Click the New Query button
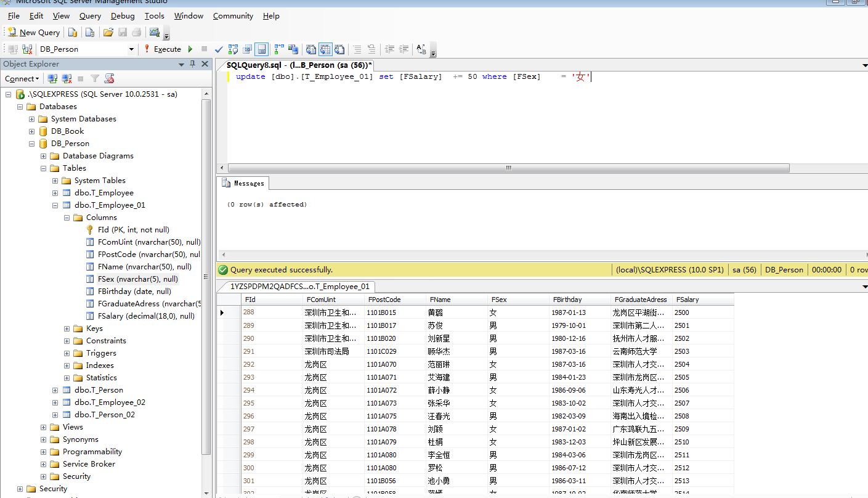The height and width of the screenshot is (498, 868). [34, 33]
